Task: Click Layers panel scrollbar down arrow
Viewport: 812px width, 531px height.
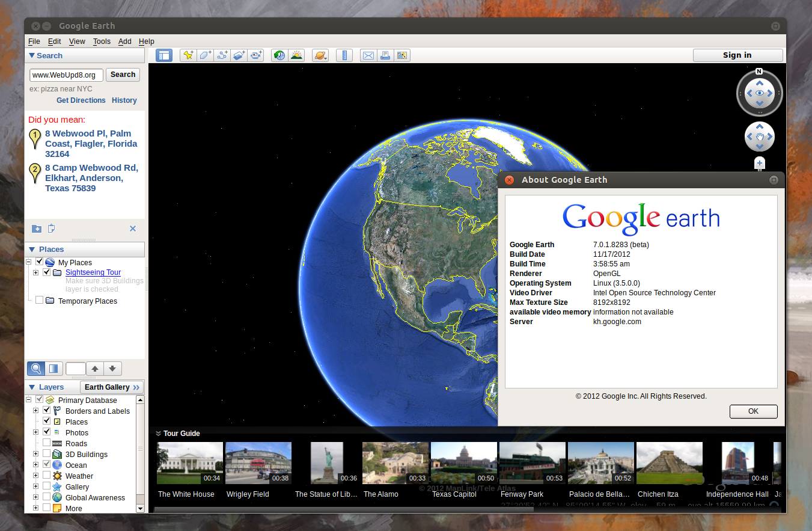Action: pyautogui.click(x=141, y=508)
